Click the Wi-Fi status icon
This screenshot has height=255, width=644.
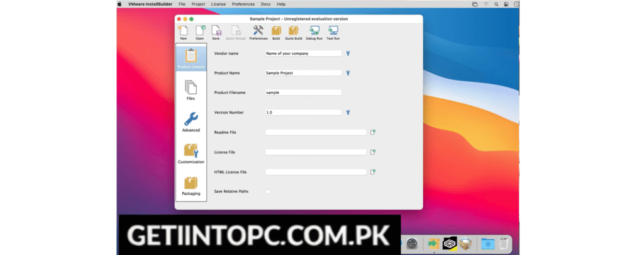click(x=486, y=4)
